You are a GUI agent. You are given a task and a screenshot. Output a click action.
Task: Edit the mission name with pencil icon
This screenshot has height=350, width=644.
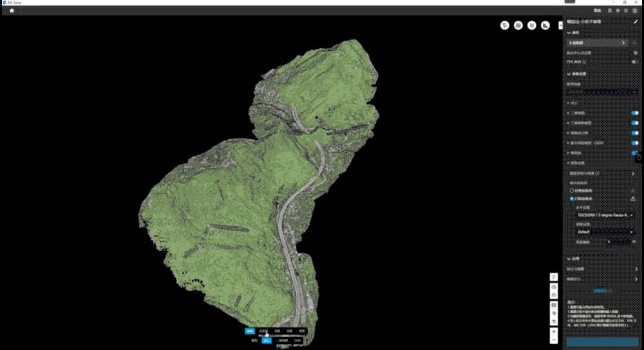click(x=636, y=22)
